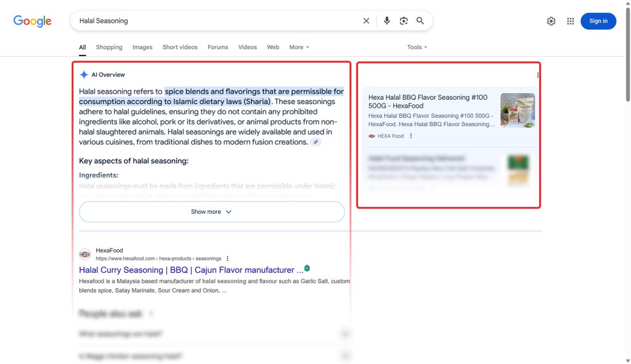This screenshot has height=364, width=631.
Task: Click 'Key aspects of halal seasoning:' heading
Action: point(134,161)
